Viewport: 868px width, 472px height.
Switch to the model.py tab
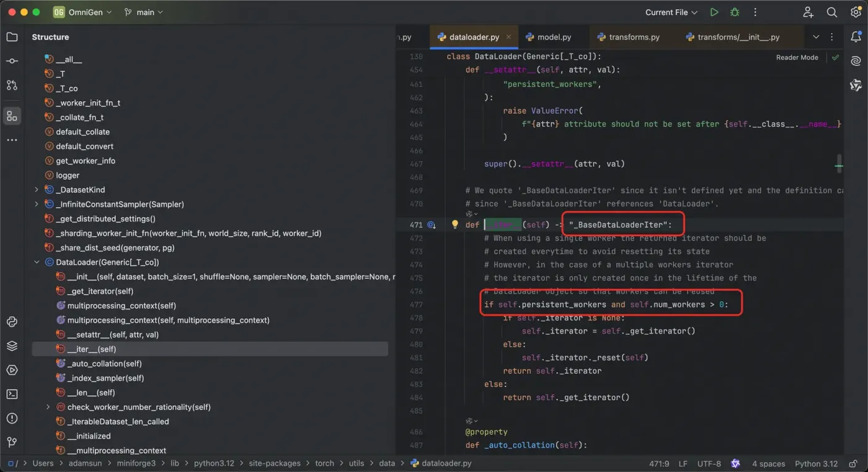[x=548, y=37]
